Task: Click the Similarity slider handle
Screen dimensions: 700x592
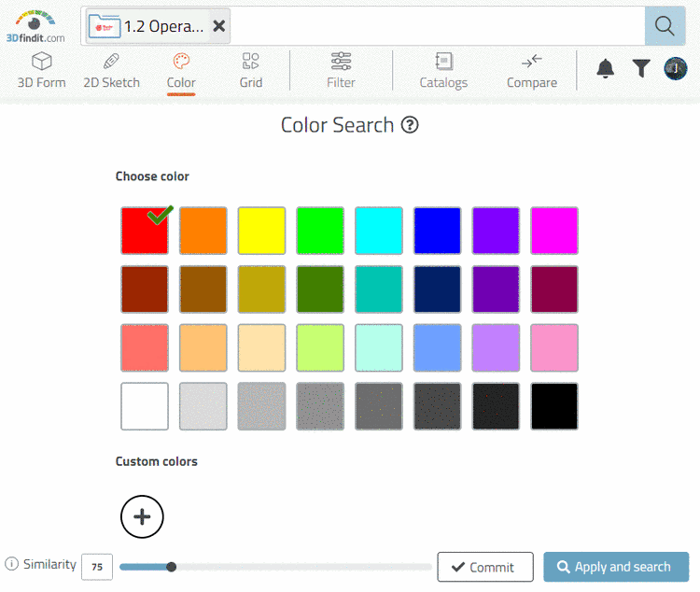Action: point(171,567)
